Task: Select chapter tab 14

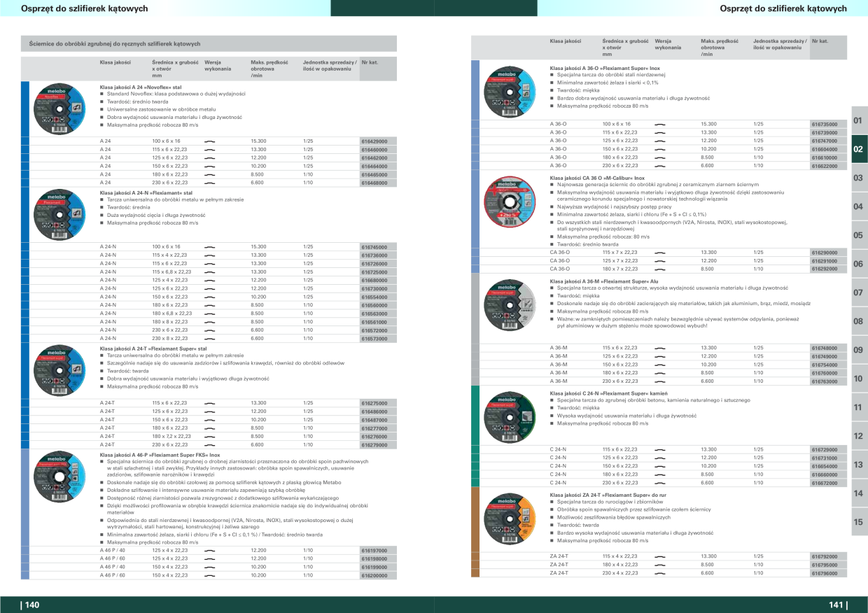Action: pyautogui.click(x=858, y=493)
